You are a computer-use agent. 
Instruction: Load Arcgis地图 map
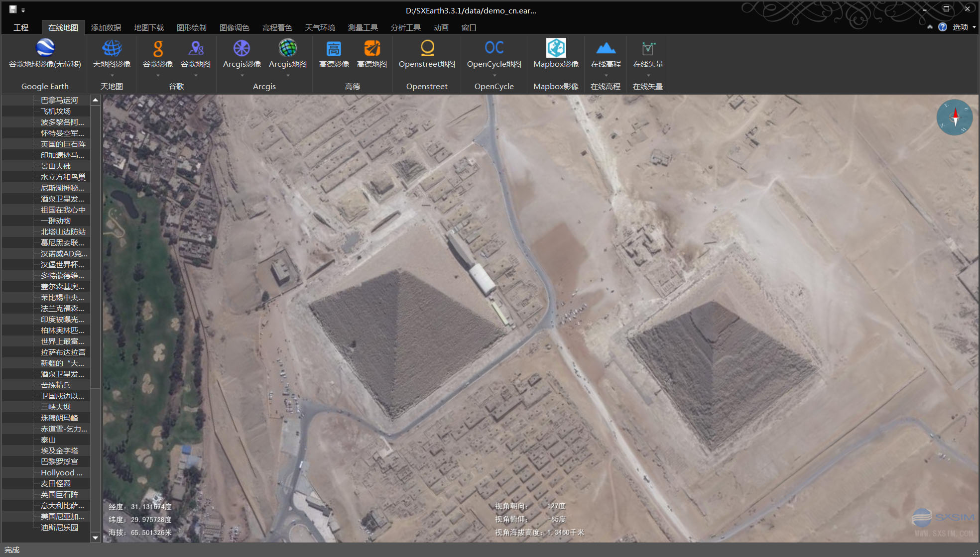288,53
